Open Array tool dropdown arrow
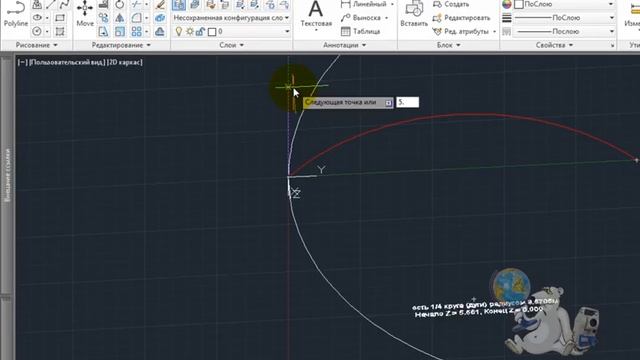The height and width of the screenshot is (360, 640). (x=147, y=31)
